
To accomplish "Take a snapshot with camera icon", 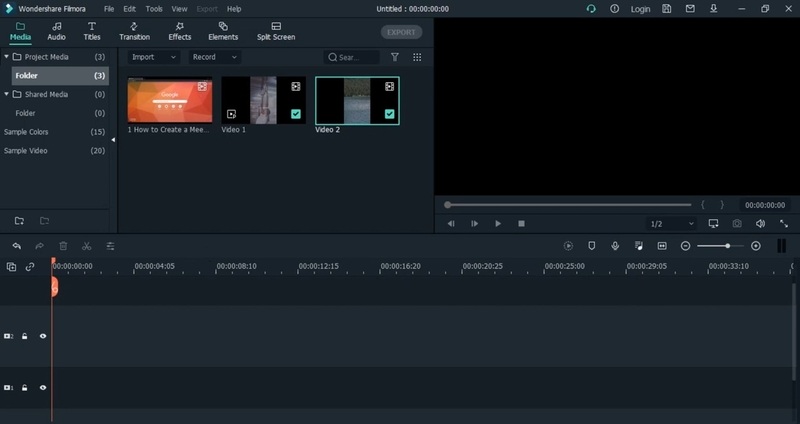I will pyautogui.click(x=737, y=223).
